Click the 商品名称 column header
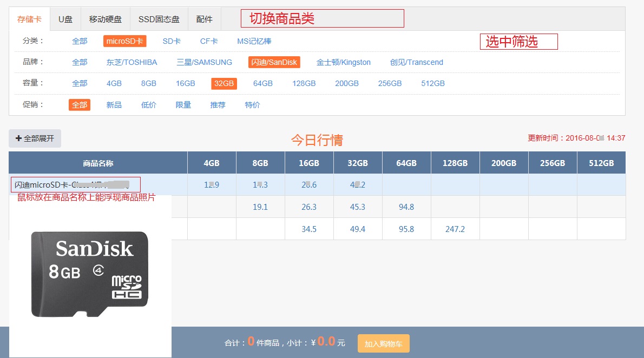 pos(98,163)
